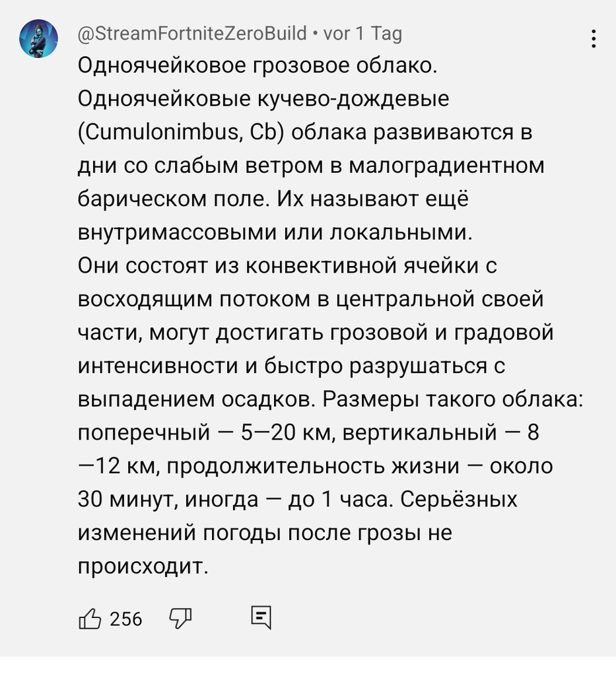This screenshot has width=616, height=676.
Task: Click the 'vor 1 Tag' timestamp link
Action: tap(362, 34)
